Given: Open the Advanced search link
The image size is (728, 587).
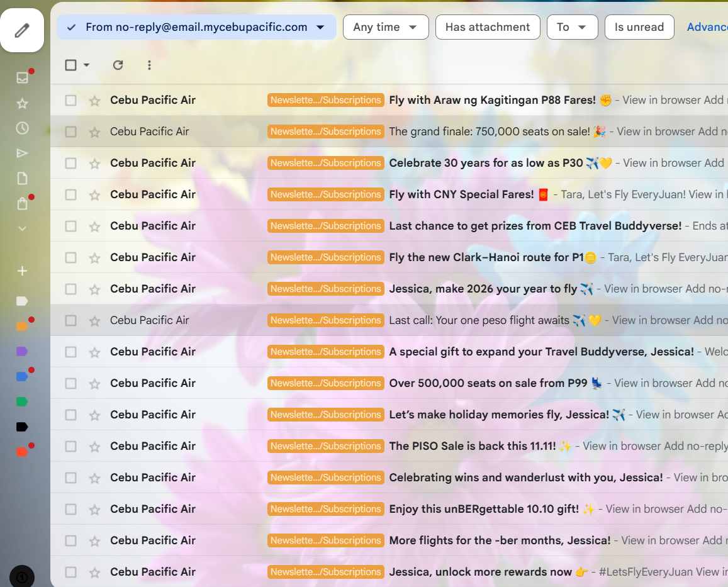Looking at the screenshot, I should pos(707,27).
